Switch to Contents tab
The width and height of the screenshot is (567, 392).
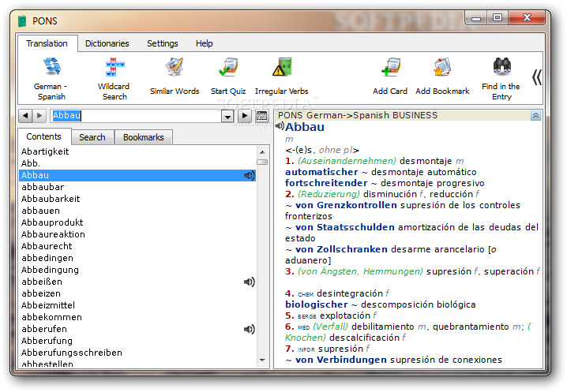point(43,136)
